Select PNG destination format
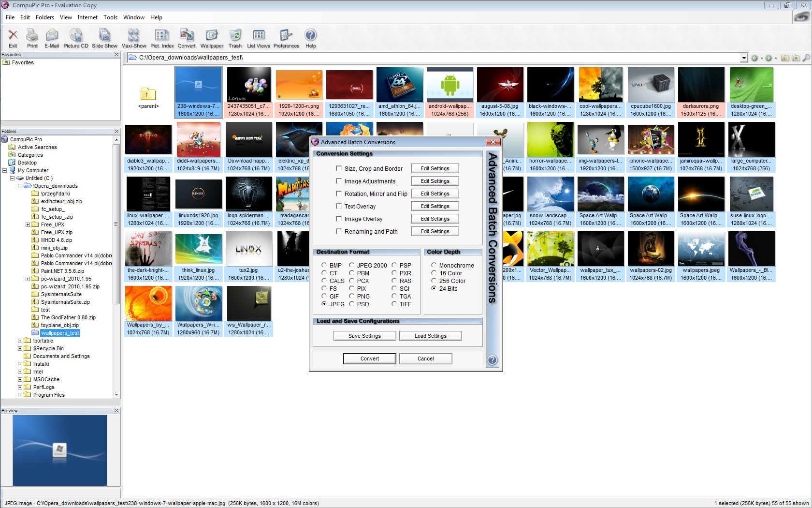Viewport: 812px width, 508px height. click(351, 296)
